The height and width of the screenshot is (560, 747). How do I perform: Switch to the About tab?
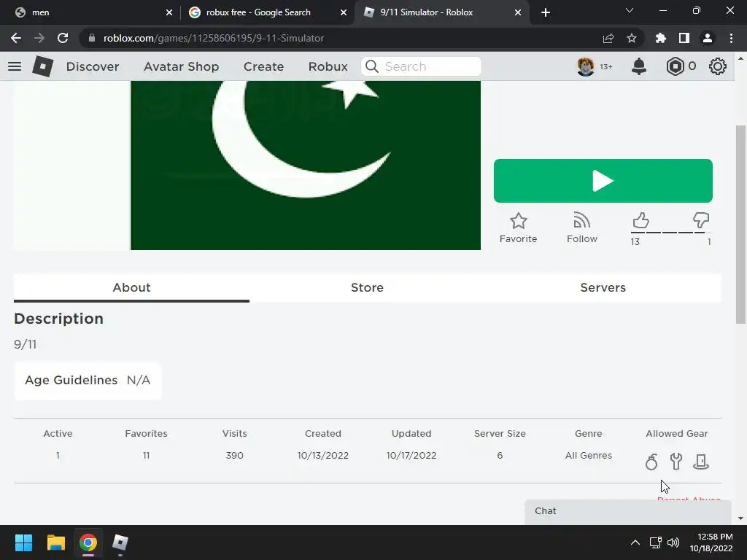[x=131, y=287]
